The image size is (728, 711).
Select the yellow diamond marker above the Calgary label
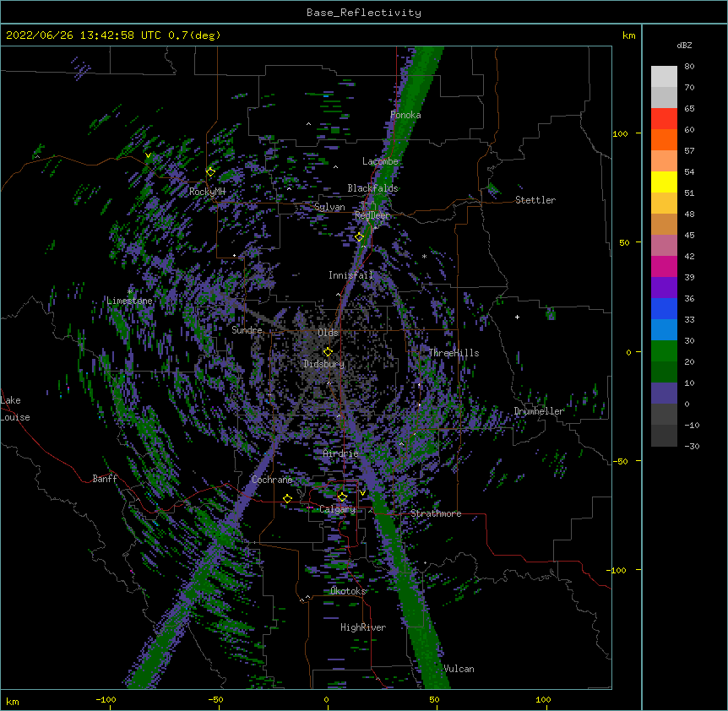click(x=342, y=497)
